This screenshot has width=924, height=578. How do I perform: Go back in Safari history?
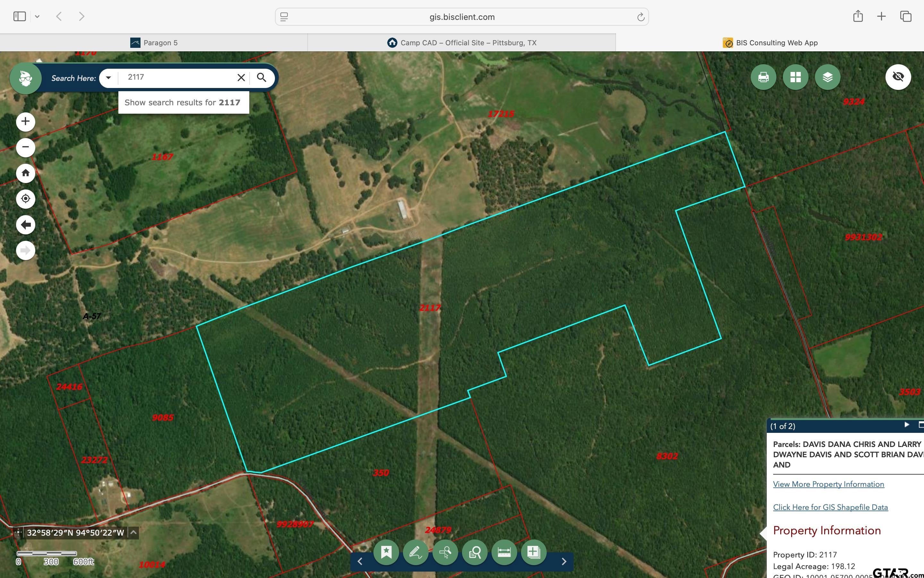click(59, 16)
